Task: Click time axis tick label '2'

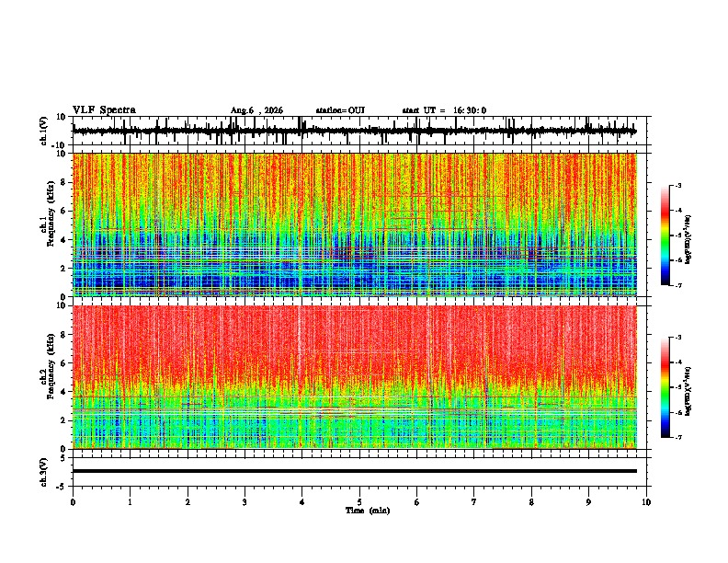Action: click(x=188, y=502)
